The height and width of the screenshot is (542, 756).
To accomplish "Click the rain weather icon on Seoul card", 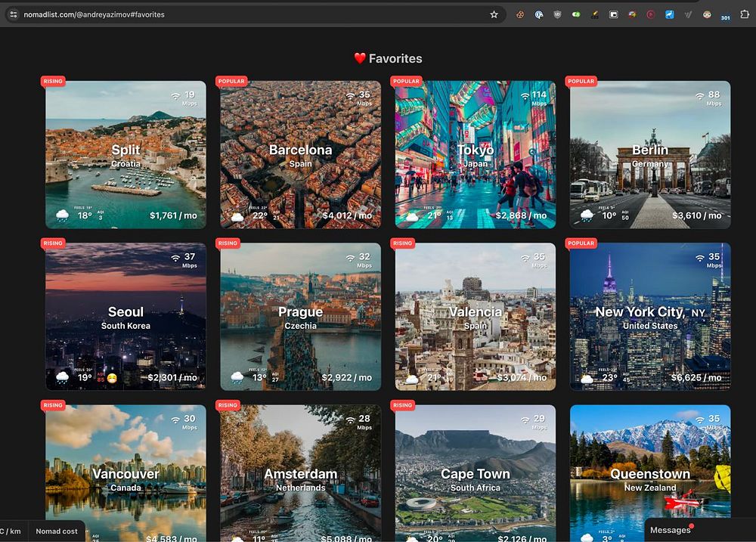I will [62, 377].
